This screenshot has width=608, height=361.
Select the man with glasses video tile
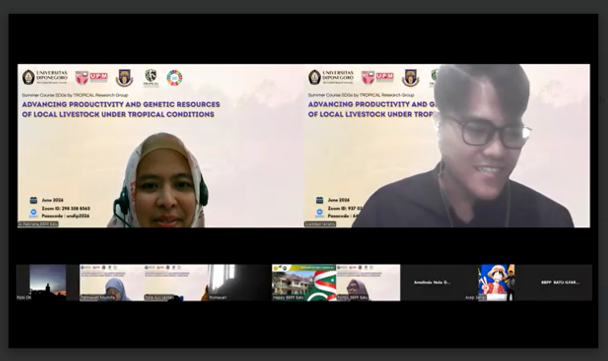(447, 146)
